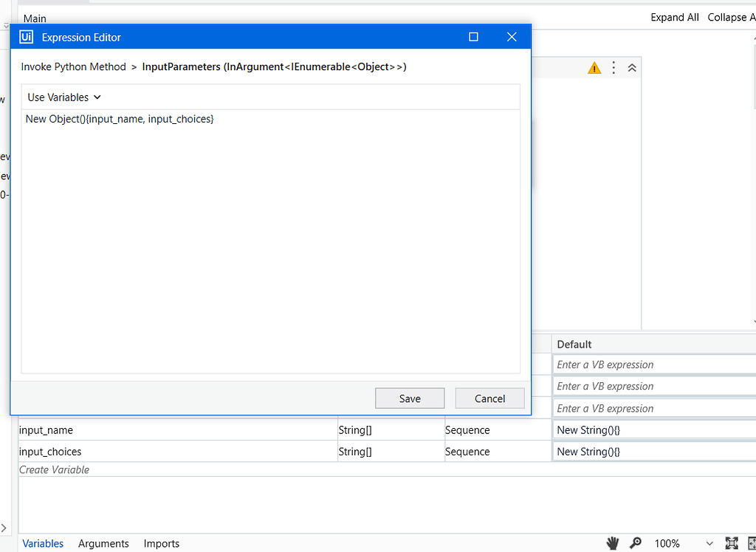Open the Imports tab
756x552 pixels.
coord(161,543)
